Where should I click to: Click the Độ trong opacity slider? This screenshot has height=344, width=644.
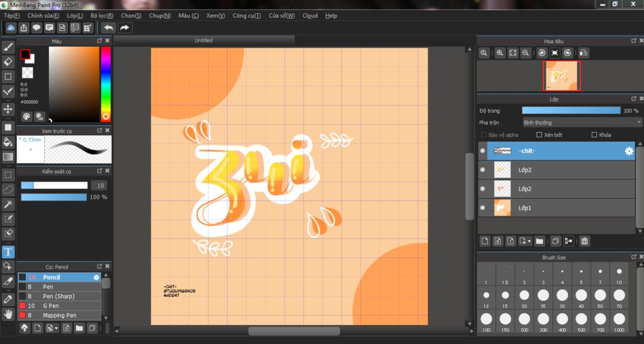tap(571, 111)
